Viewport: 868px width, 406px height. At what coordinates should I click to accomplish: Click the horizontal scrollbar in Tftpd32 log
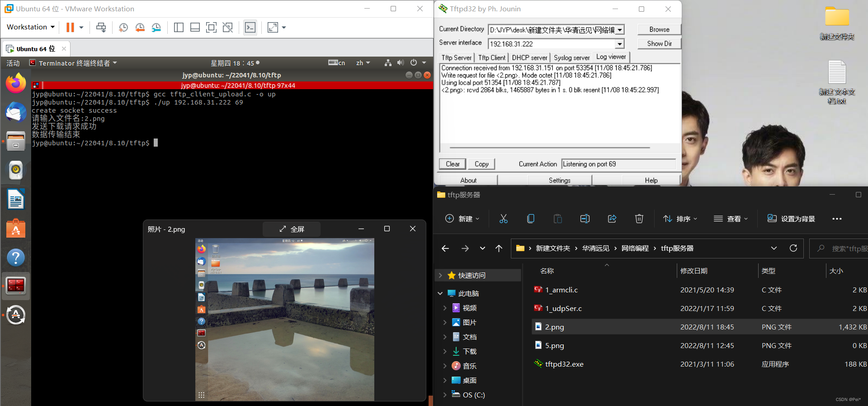point(550,148)
